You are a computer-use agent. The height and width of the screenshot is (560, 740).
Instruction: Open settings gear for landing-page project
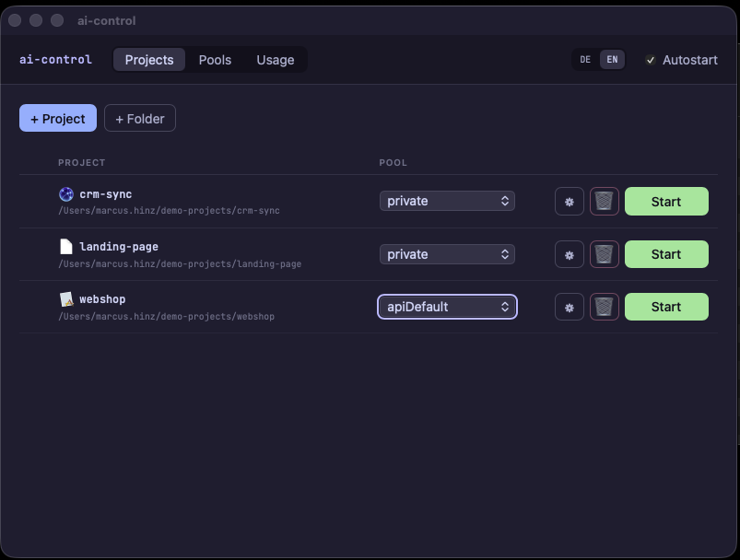point(570,254)
